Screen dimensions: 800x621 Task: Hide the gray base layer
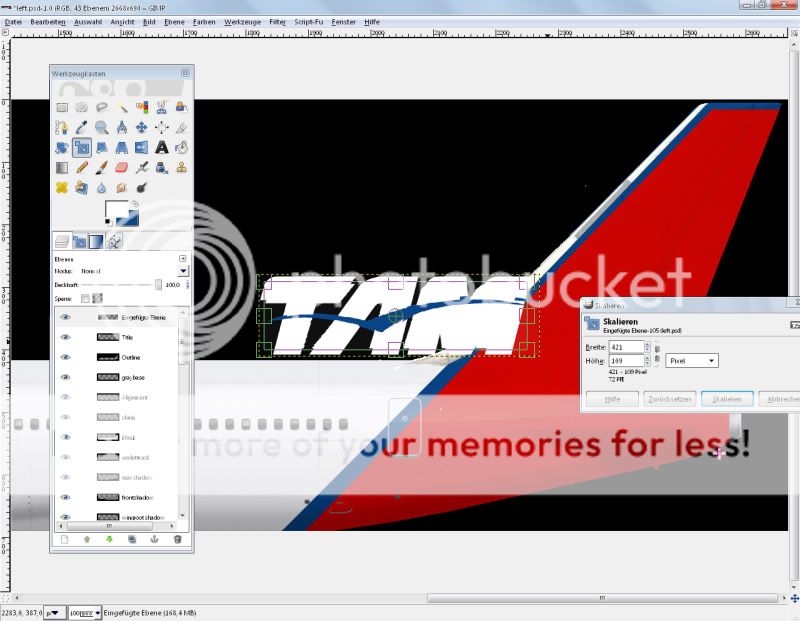tap(66, 377)
